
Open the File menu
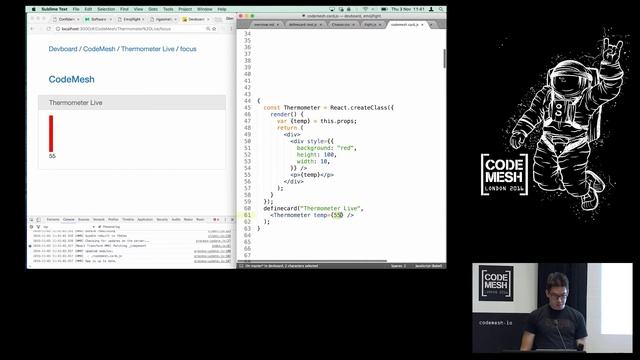(x=76, y=9)
